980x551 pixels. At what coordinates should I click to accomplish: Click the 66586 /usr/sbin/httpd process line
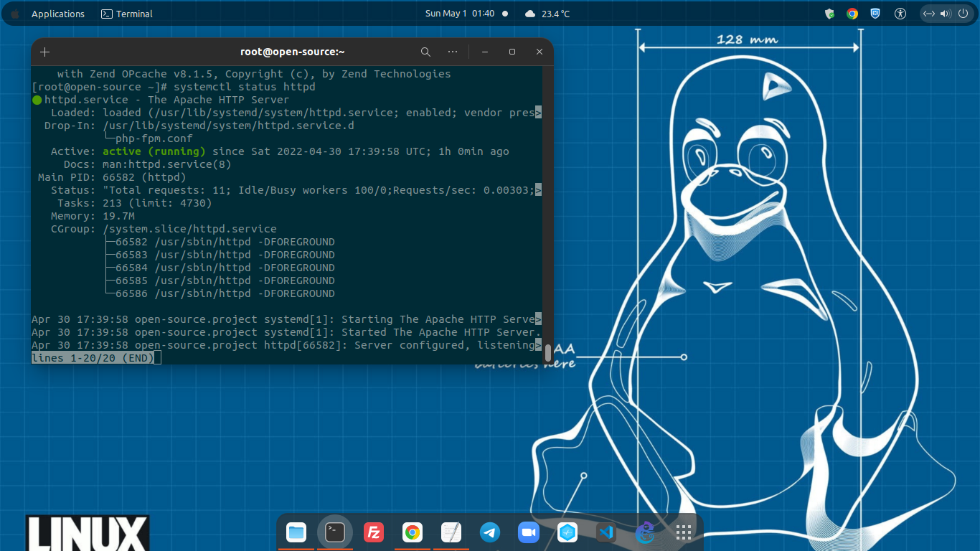[x=225, y=293]
